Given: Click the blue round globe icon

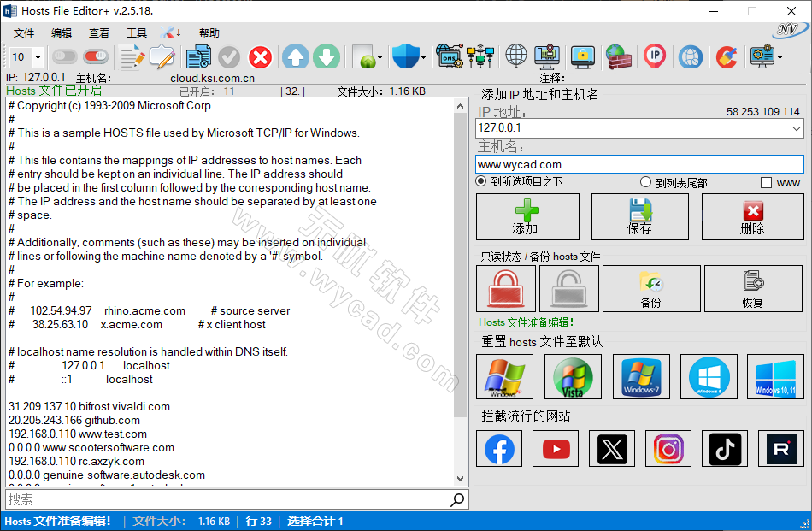Looking at the screenshot, I should click(691, 57).
